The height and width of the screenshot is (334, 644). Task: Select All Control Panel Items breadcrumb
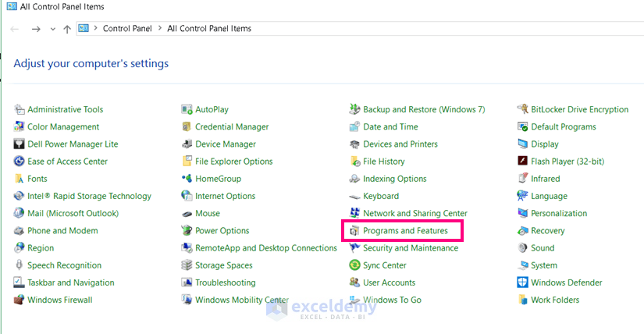tap(209, 28)
